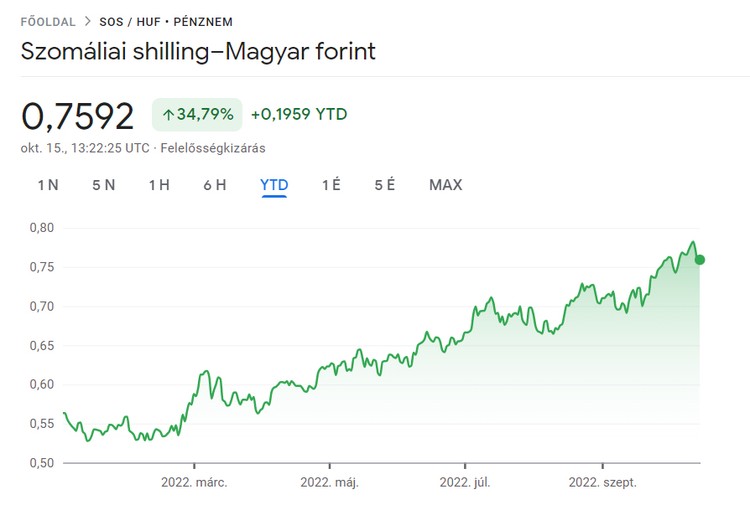Click the FŐOLDAL breadcrumb link

click(x=48, y=20)
